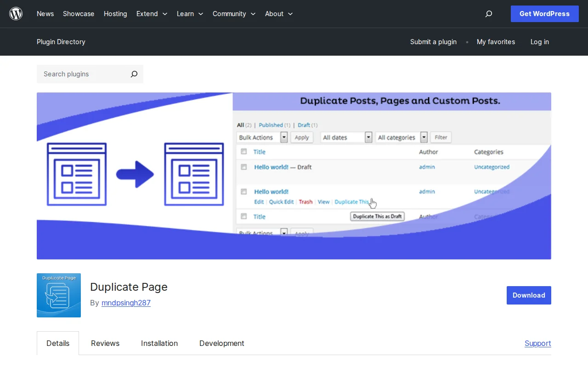
Task: Open the Bulk Actions dropdown in the screenshot
Action: tap(262, 137)
